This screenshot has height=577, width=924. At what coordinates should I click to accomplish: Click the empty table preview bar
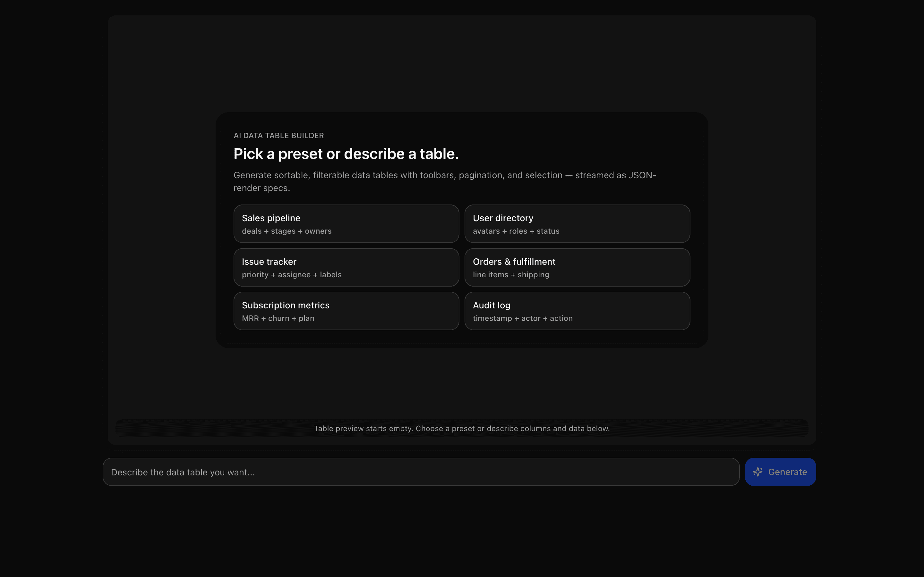click(462, 428)
